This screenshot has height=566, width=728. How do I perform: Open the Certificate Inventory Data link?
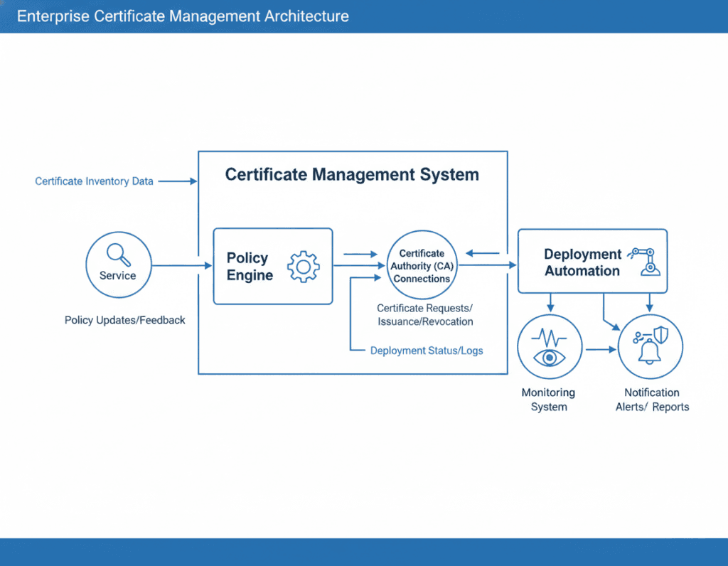[x=94, y=181]
